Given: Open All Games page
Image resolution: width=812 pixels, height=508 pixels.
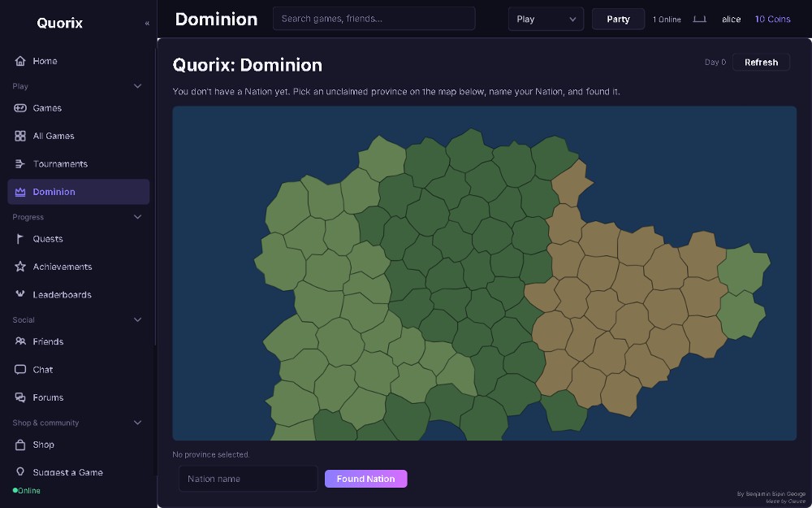Looking at the screenshot, I should pyautogui.click(x=79, y=137).
